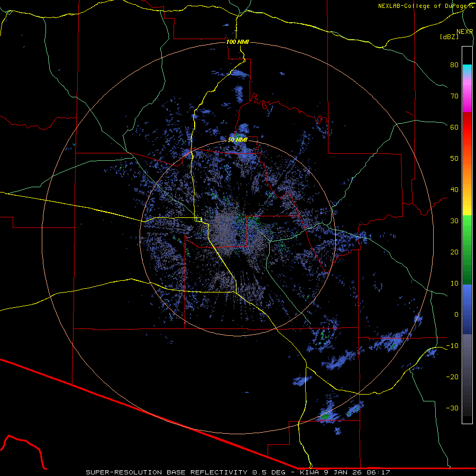Click the NEXLAB-College of DuPage label

click(x=426, y=6)
